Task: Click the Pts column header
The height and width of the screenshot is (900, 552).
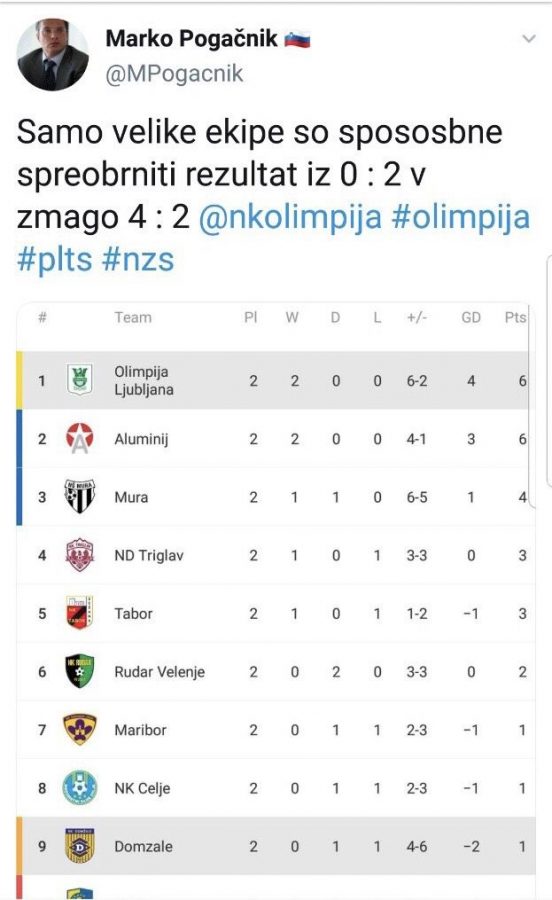Action: [515, 317]
